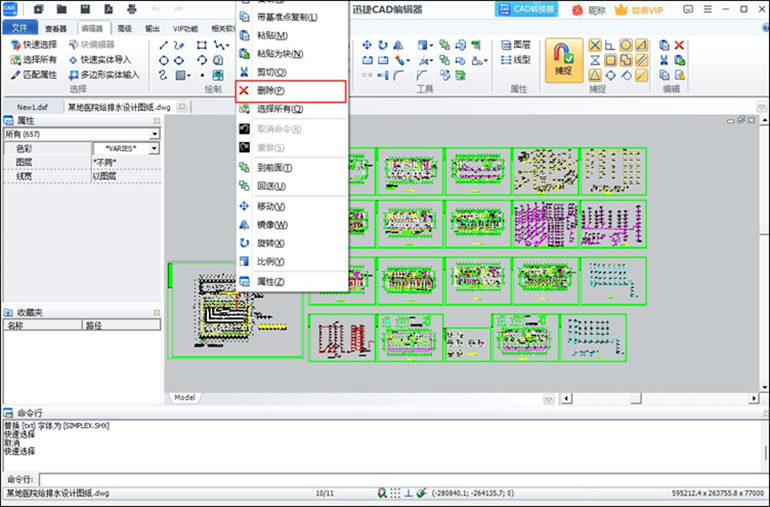This screenshot has width=770, height=507.
Task: Open the feedback message icon in title bar
Action: [x=688, y=9]
